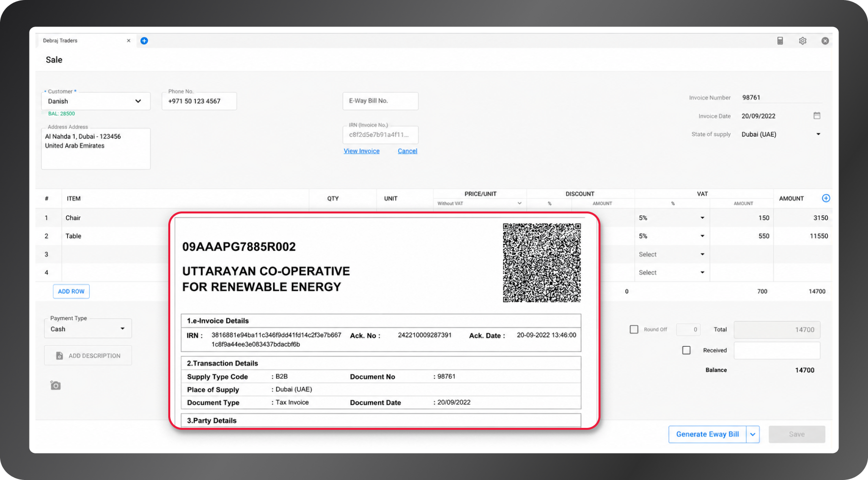This screenshot has width=868, height=480.
Task: Click the Ack. No value 242210009287391
Action: pyautogui.click(x=425, y=335)
